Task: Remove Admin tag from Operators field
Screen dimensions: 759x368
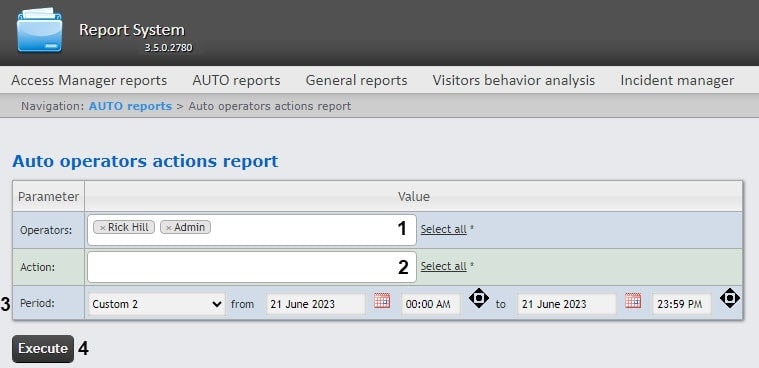Action: tap(169, 228)
